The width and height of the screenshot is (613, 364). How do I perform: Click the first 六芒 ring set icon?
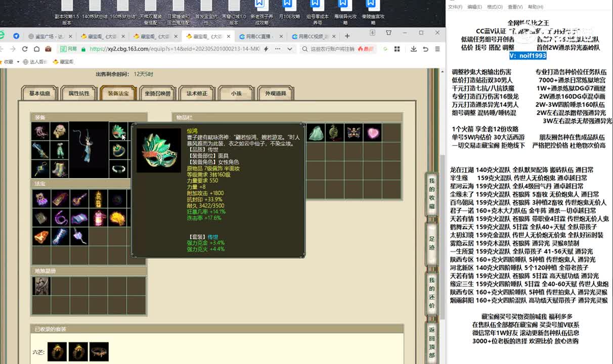[57, 352]
